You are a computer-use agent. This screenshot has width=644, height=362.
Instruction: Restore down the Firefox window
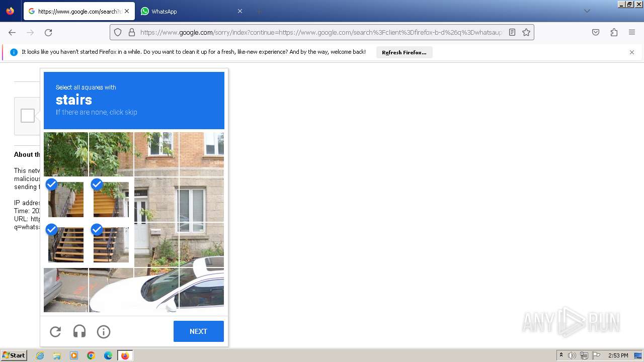click(630, 4)
